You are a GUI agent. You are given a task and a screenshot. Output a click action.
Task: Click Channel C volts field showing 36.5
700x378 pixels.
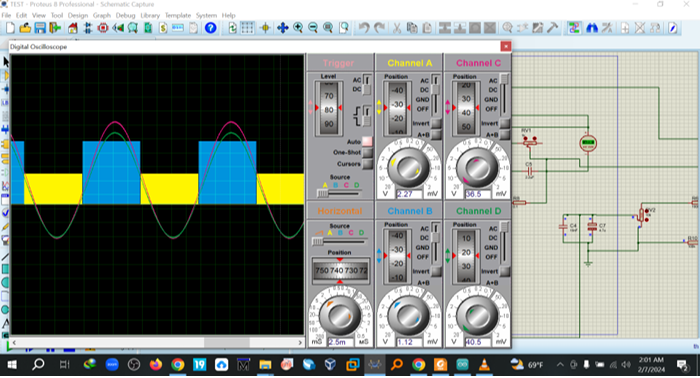(x=478, y=194)
